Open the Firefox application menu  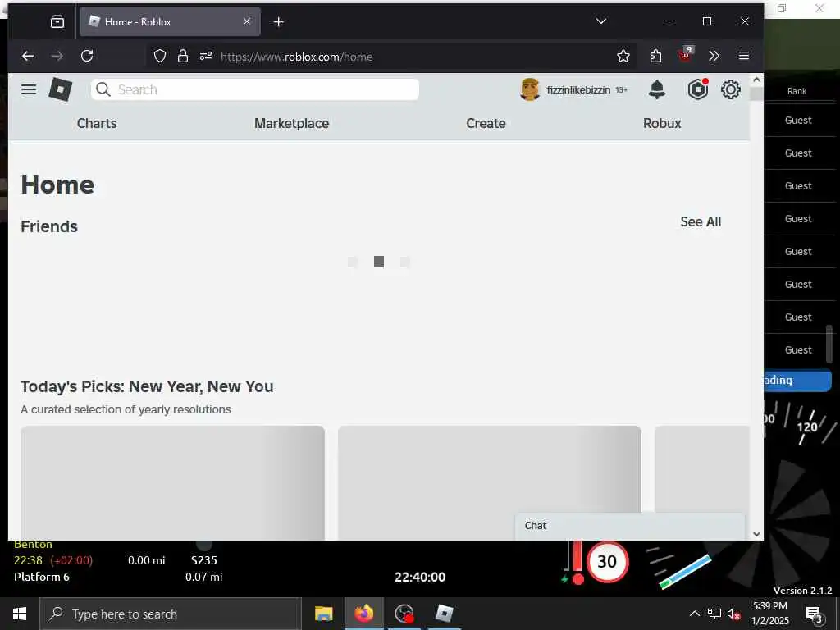[x=743, y=56]
